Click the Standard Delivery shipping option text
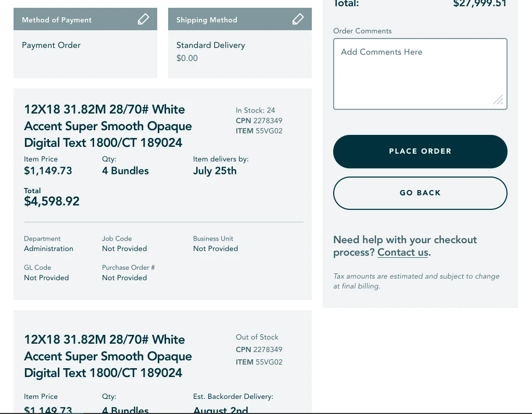This screenshot has height=414, width=532. pos(210,45)
